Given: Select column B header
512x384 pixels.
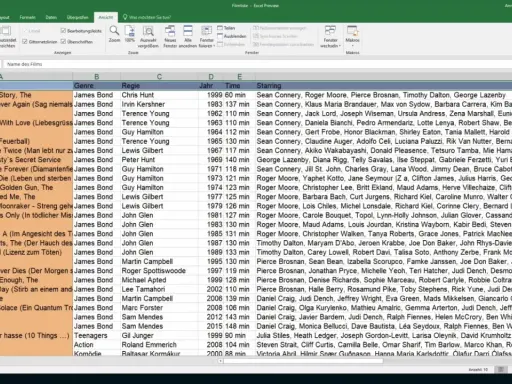Looking at the screenshot, I should (97, 77).
